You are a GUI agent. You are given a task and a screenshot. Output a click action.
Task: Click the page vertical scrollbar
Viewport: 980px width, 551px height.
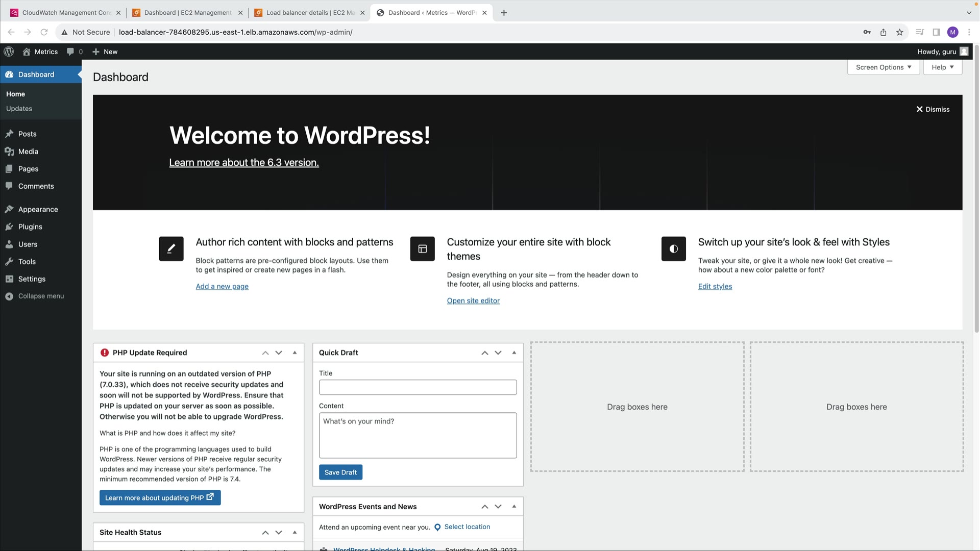click(x=976, y=189)
